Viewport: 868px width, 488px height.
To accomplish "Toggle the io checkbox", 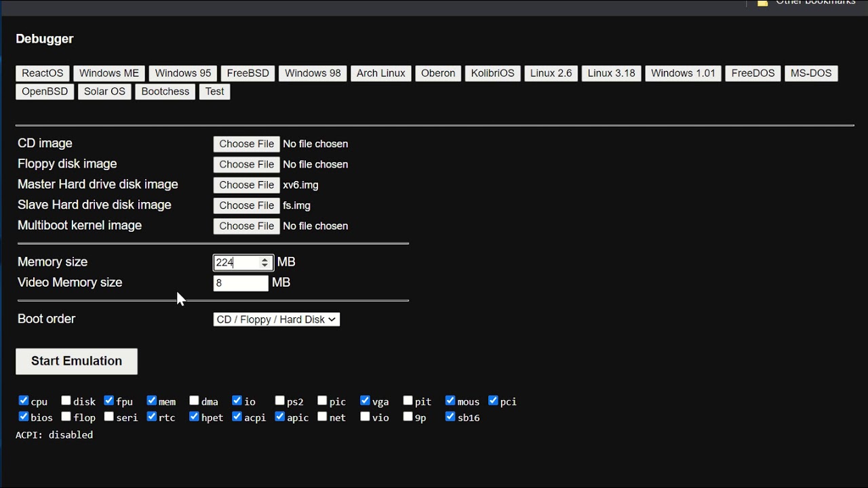I will 237,401.
